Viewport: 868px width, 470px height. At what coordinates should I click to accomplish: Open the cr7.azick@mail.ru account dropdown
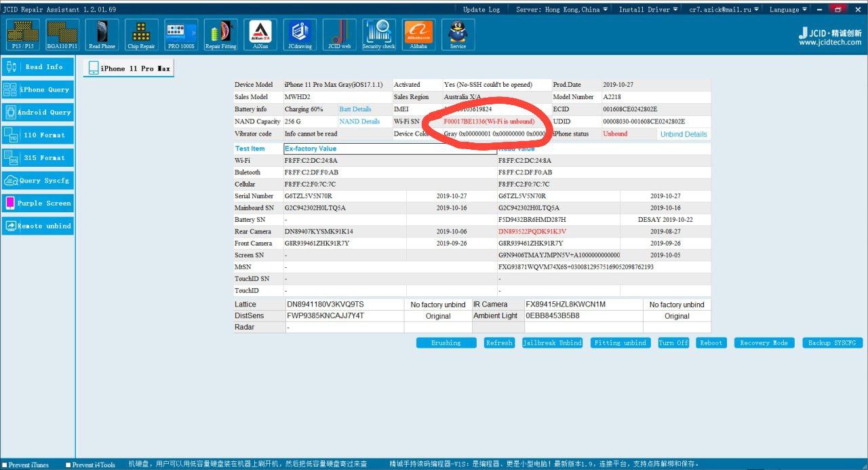724,9
